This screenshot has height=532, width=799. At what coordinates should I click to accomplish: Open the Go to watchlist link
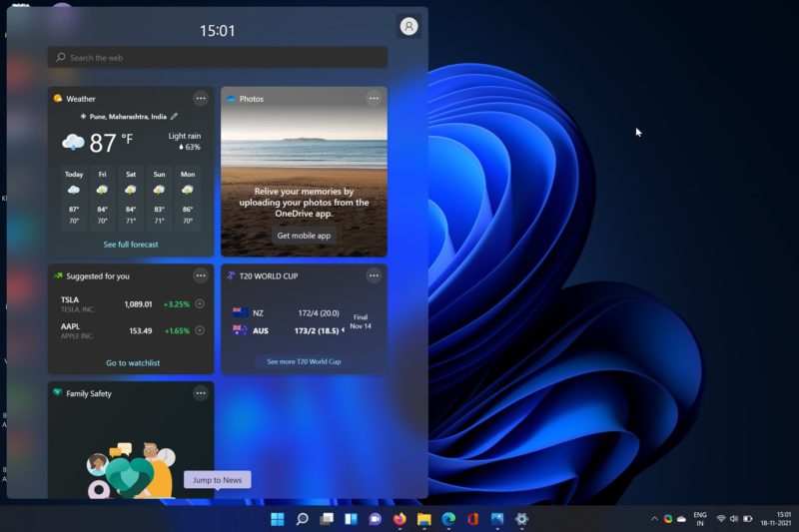point(133,363)
